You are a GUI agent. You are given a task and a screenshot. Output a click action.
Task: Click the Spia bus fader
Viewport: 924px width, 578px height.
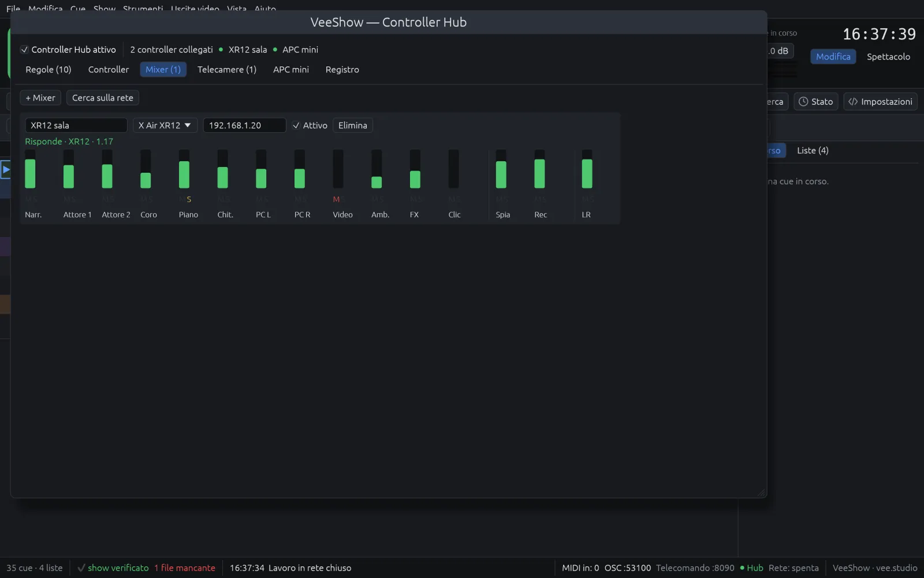coord(501,169)
